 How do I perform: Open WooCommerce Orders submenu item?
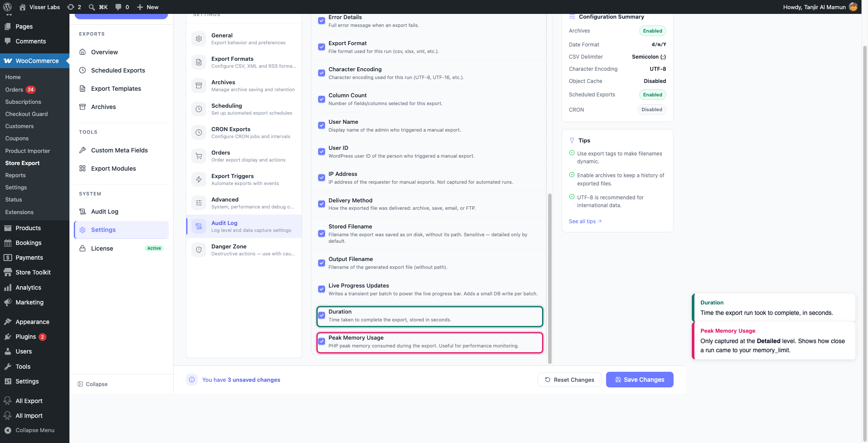pos(20,89)
